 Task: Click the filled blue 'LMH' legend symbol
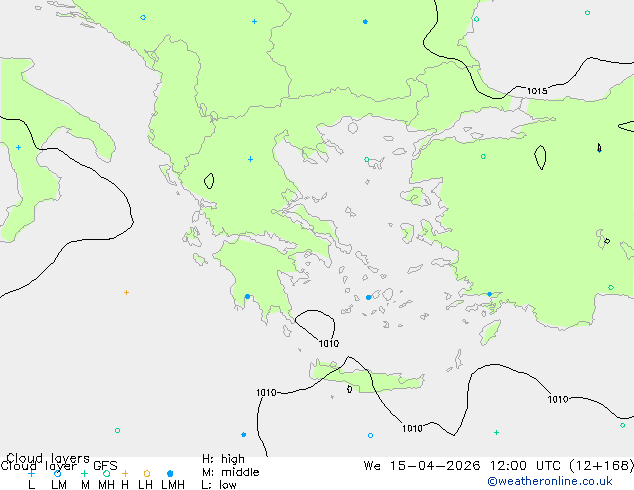[x=170, y=473]
